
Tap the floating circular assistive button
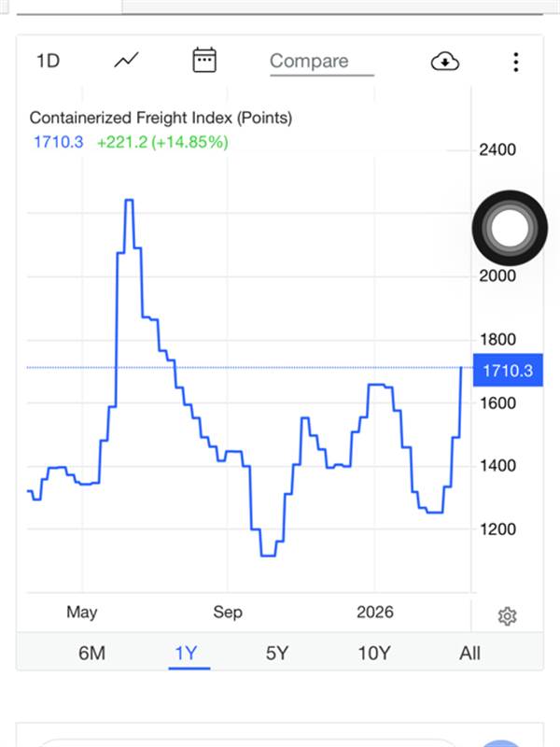pos(509,227)
